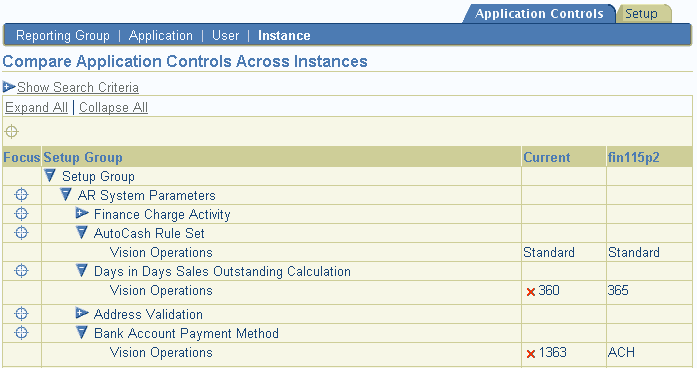This screenshot has width=697, height=368.
Task: Focus on Finance Charge Activity row
Action: coord(21,214)
